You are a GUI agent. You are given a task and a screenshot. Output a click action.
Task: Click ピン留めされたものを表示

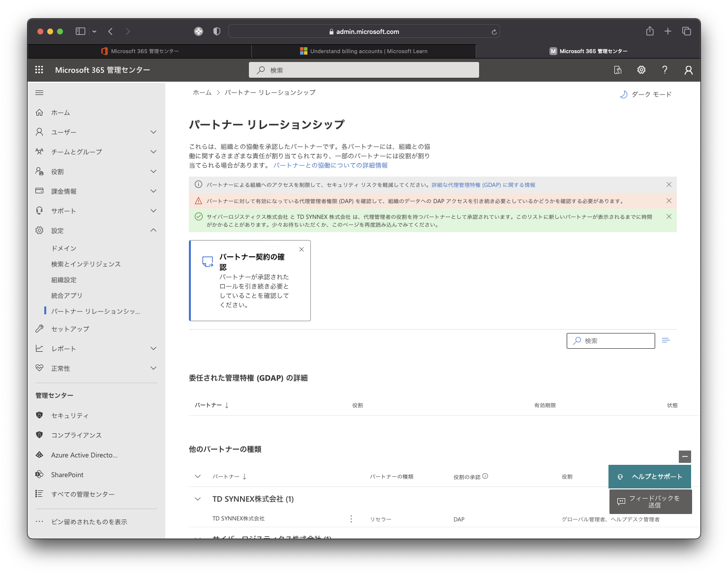89,522
